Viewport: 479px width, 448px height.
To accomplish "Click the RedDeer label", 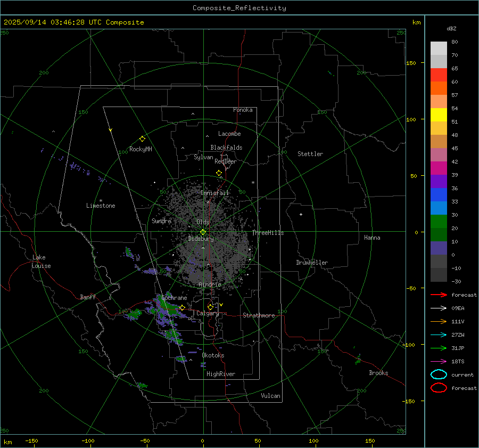I will coord(226,161).
